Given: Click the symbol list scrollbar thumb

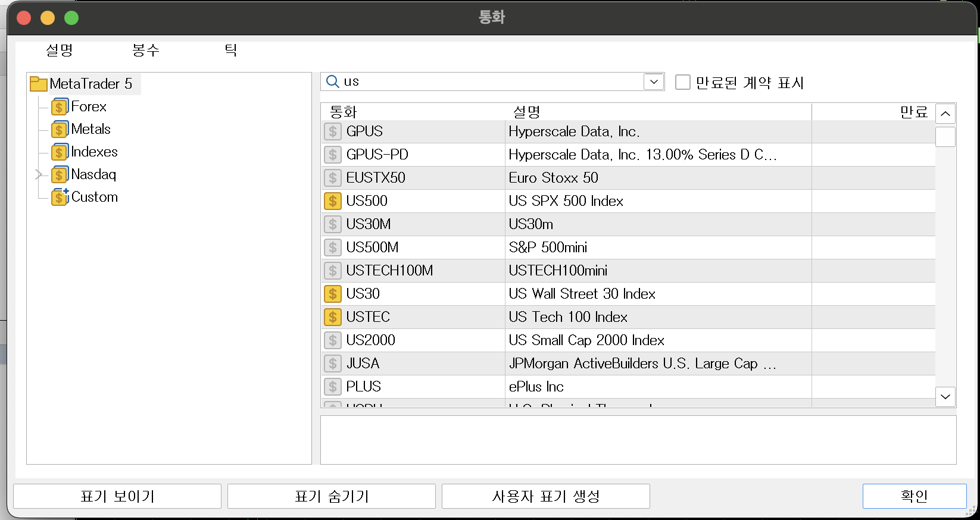Looking at the screenshot, I should [945, 137].
